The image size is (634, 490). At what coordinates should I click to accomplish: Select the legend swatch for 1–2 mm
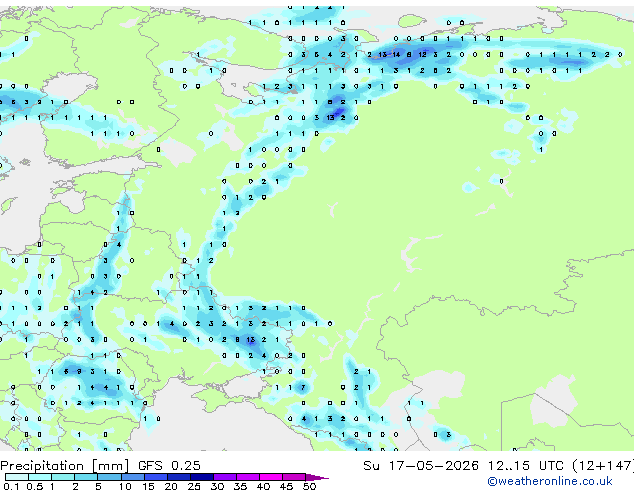coord(63,477)
